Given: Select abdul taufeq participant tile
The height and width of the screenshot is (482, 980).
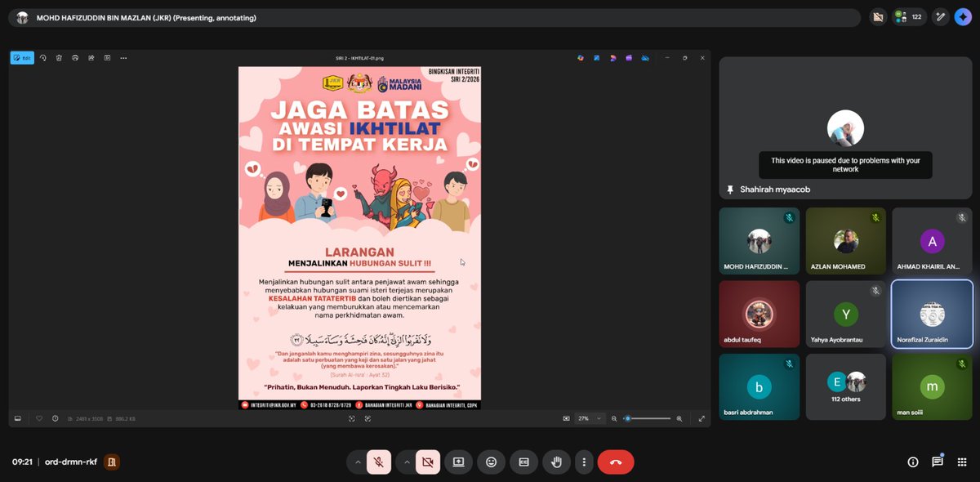Looking at the screenshot, I should tap(759, 314).
